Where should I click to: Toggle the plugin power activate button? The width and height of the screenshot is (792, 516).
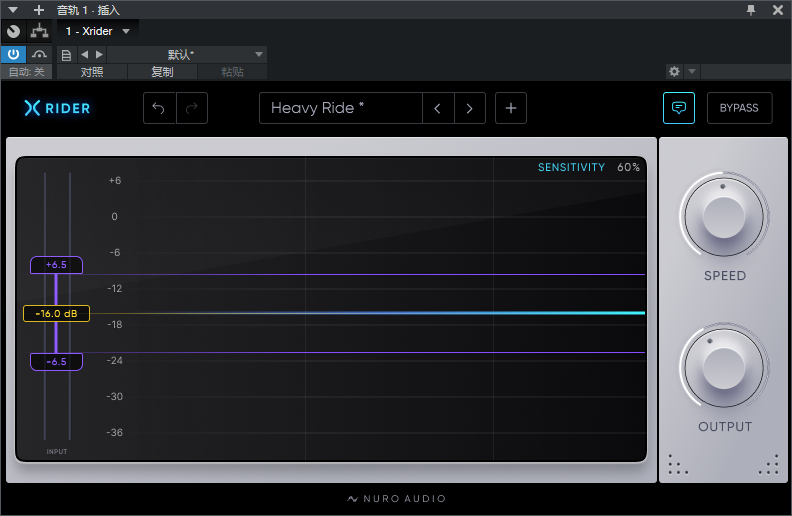[x=14, y=54]
